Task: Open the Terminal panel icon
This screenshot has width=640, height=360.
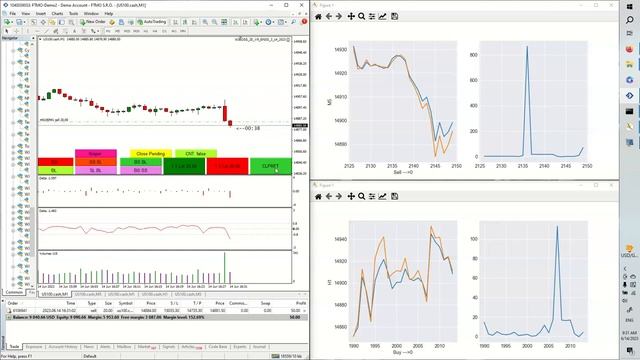Action: 61,22
